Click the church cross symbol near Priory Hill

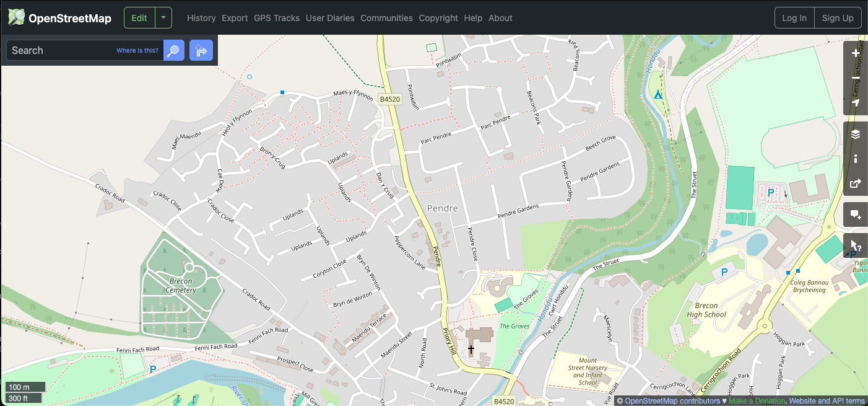[471, 350]
